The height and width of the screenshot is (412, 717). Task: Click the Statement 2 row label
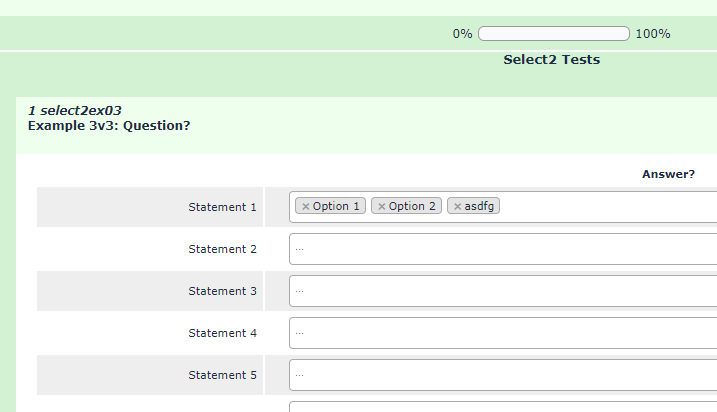pyautogui.click(x=222, y=249)
